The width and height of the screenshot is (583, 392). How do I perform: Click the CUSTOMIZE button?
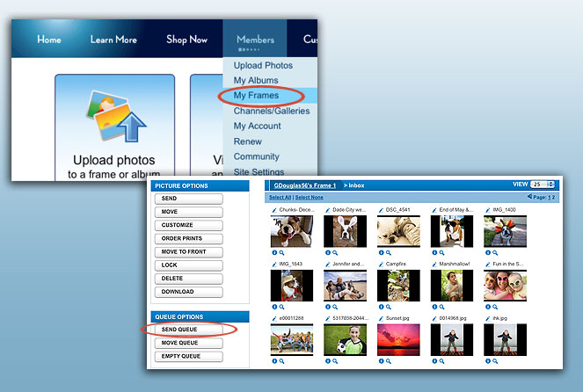coord(189,225)
